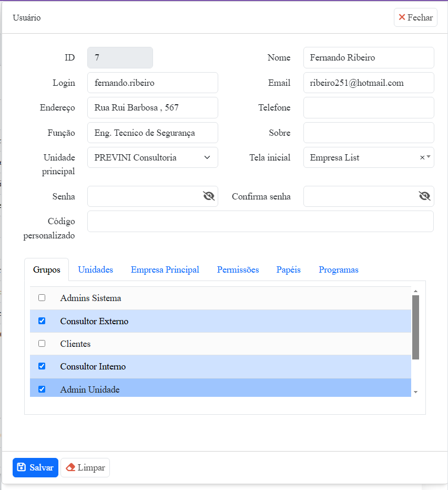Switch to the Unidades tab
This screenshot has width=448, height=490.
[x=95, y=269]
